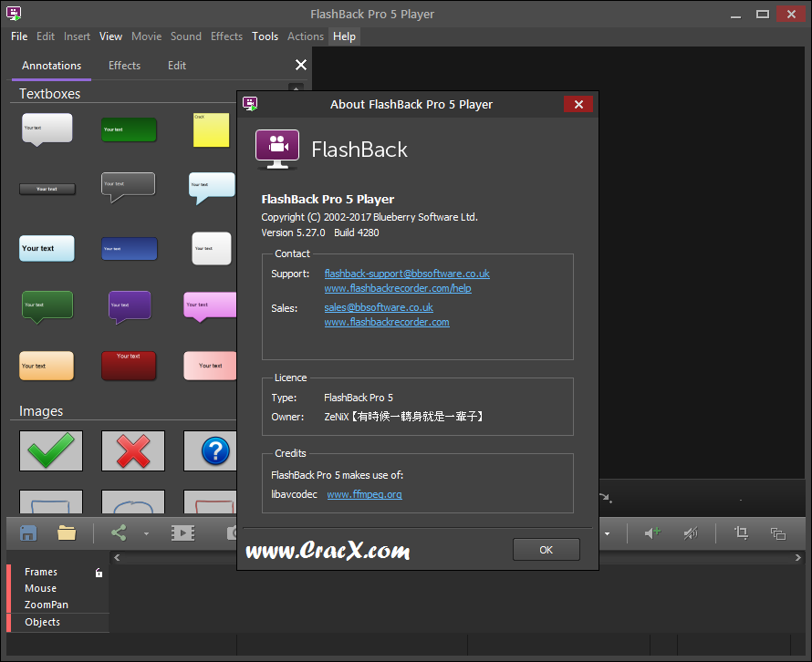Open the www.ffmpeg.org link

[364, 494]
